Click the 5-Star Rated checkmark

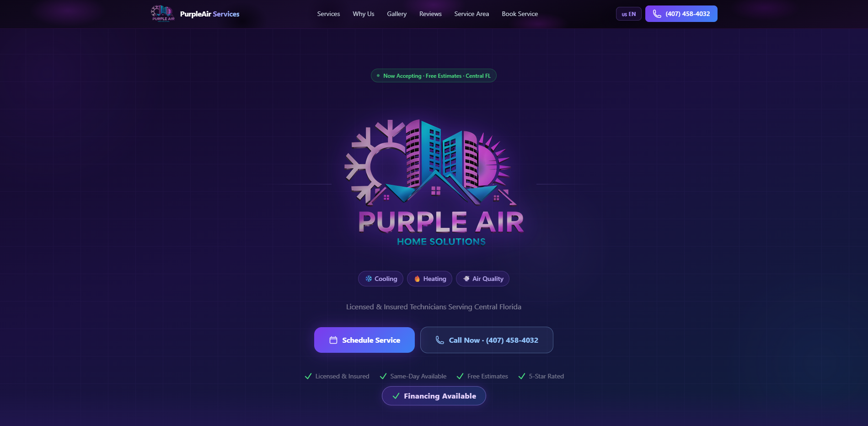522,376
